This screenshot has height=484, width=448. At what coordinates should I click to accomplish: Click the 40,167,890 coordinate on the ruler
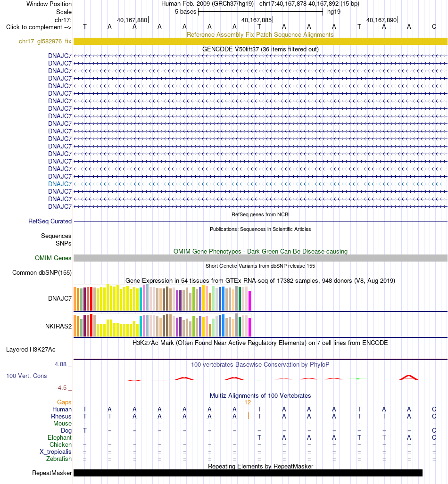tap(381, 20)
